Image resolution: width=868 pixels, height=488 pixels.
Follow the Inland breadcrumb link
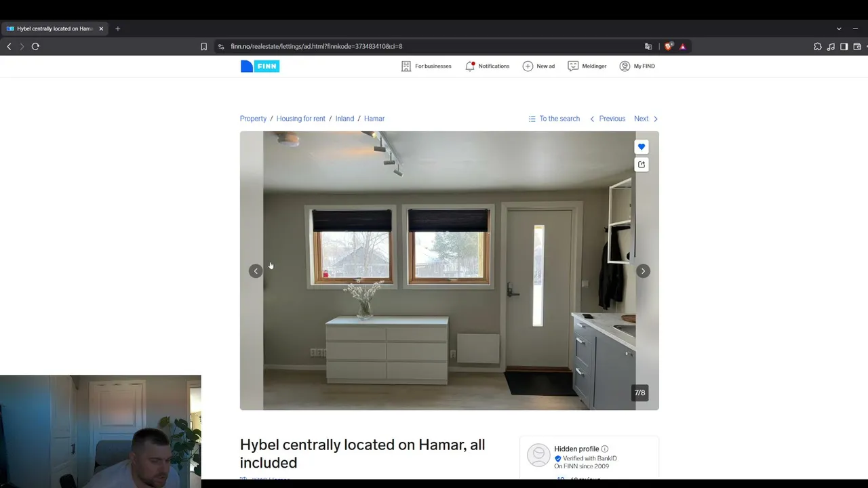(x=344, y=119)
